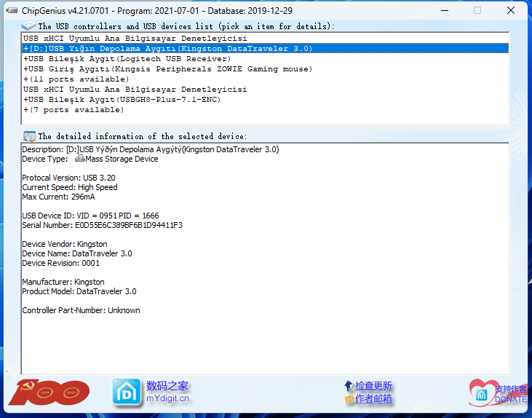Click the Device Revision: 0001 line

[x=60, y=263]
